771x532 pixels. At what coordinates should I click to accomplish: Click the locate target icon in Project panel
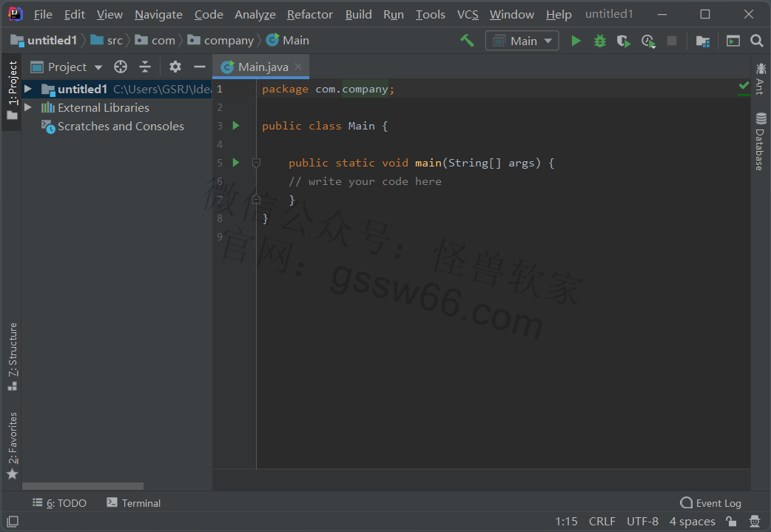coord(121,67)
